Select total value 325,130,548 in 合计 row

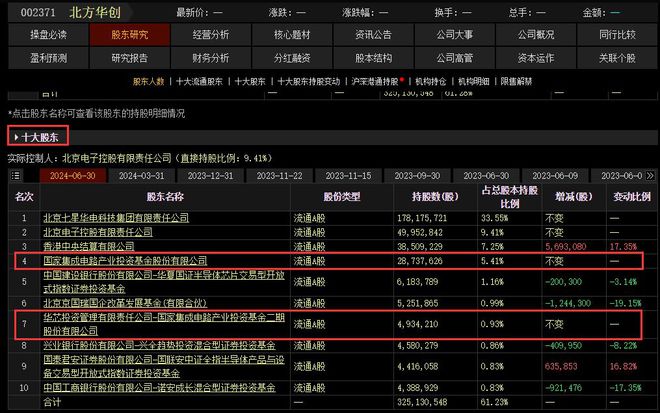(422, 402)
